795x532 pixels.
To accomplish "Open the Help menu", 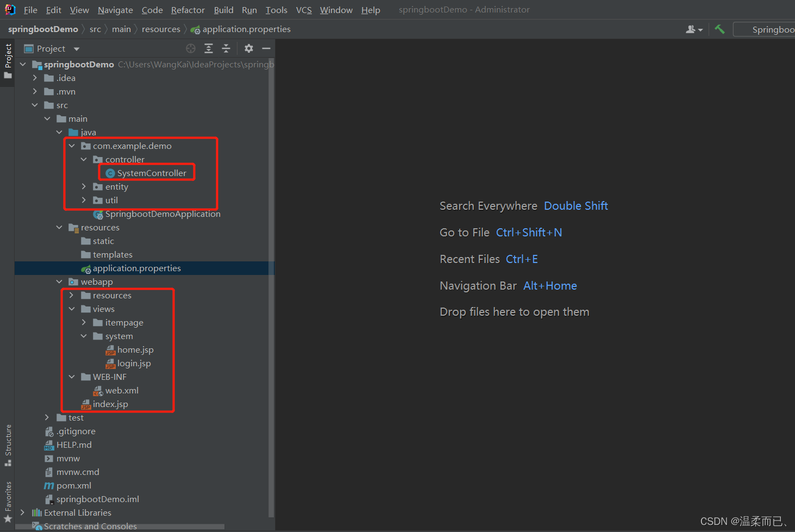I will point(371,10).
